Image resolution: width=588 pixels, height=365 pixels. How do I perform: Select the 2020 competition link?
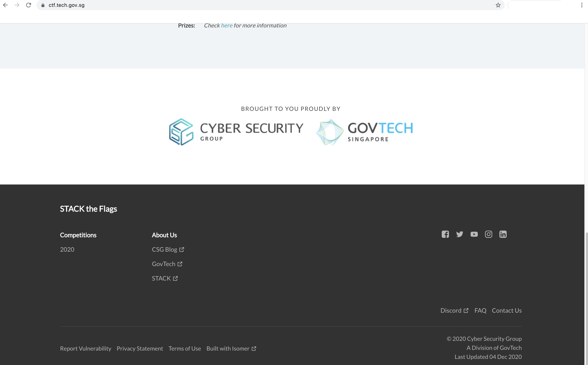[x=67, y=249]
